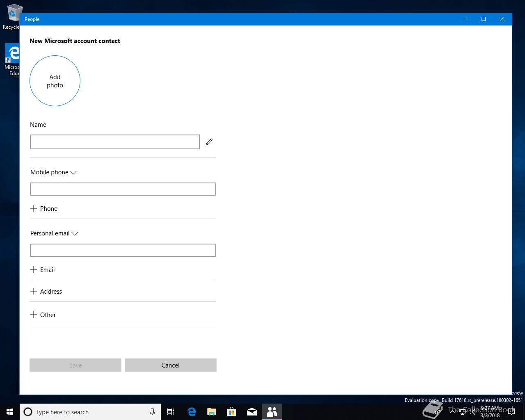This screenshot has width=525, height=420.
Task: Open Task View on the taskbar
Action: click(x=171, y=412)
